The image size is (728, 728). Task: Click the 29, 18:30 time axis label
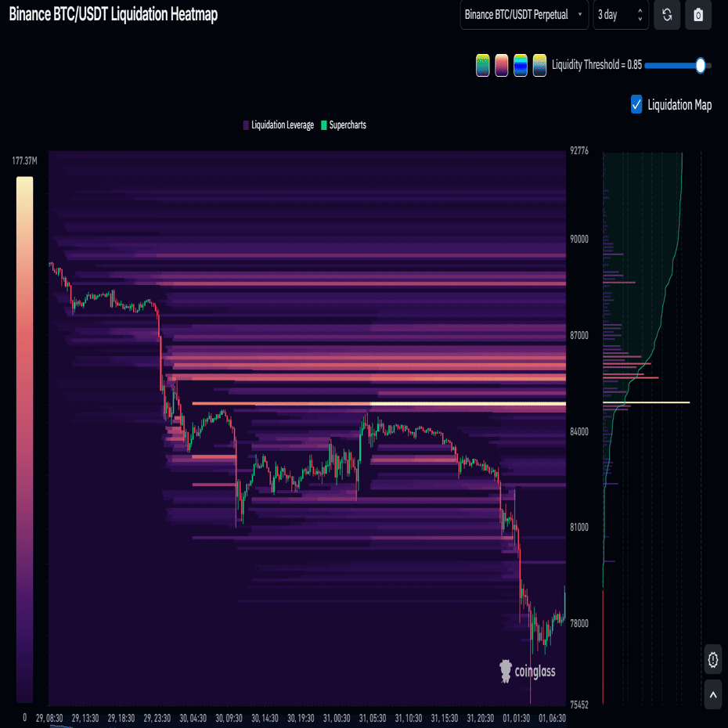(x=121, y=719)
